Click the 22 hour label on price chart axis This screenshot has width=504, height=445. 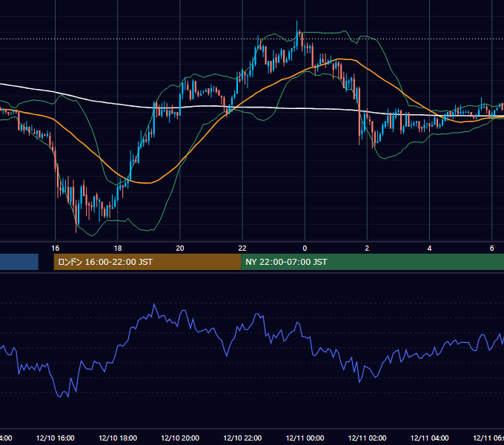coord(242,248)
